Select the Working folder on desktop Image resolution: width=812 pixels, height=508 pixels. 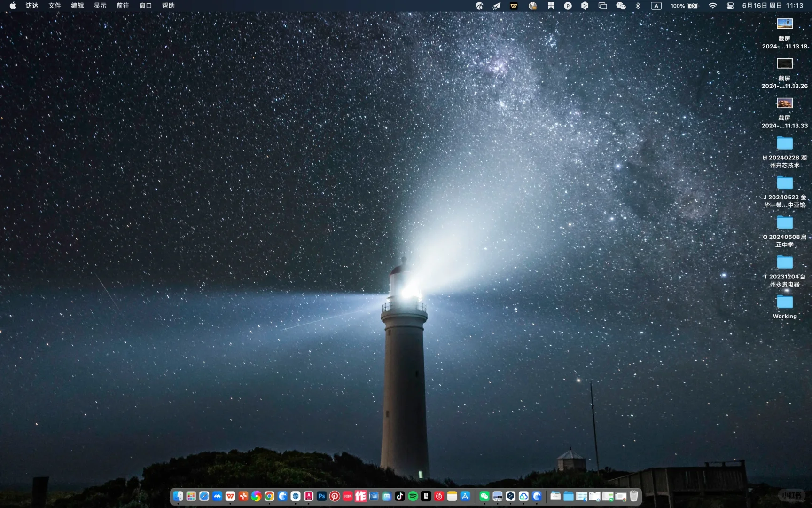pyautogui.click(x=784, y=307)
